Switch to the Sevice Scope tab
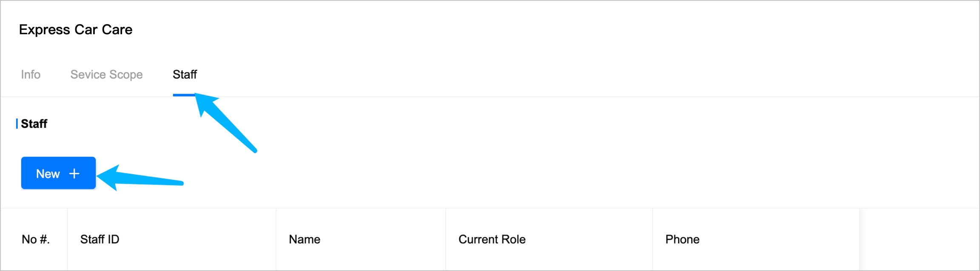The width and height of the screenshot is (980, 271). click(x=106, y=75)
